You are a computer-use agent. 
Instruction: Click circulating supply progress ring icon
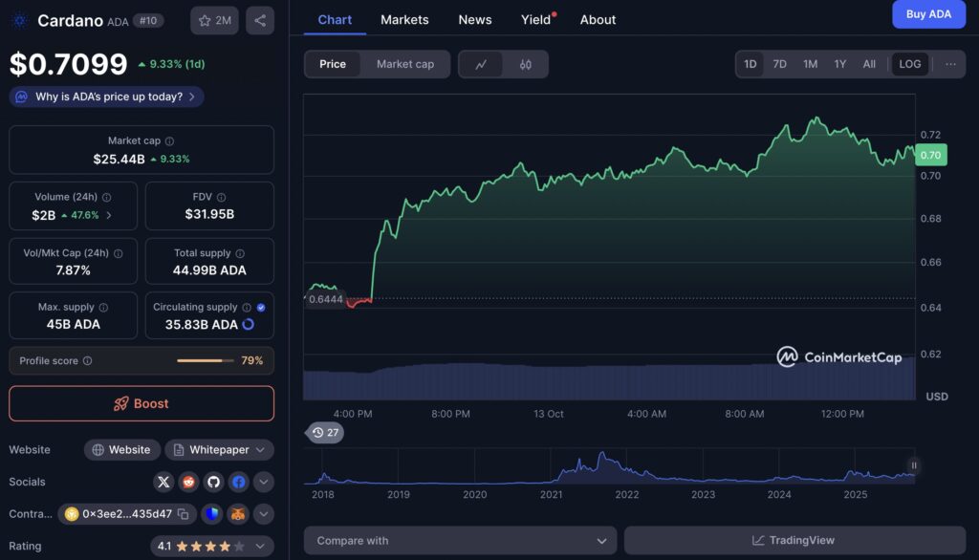pyautogui.click(x=249, y=325)
